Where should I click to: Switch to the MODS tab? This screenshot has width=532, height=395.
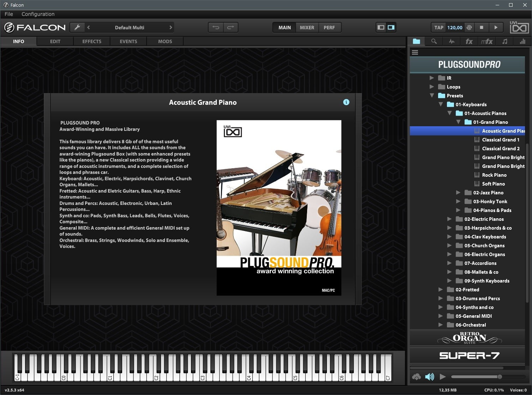(x=165, y=41)
